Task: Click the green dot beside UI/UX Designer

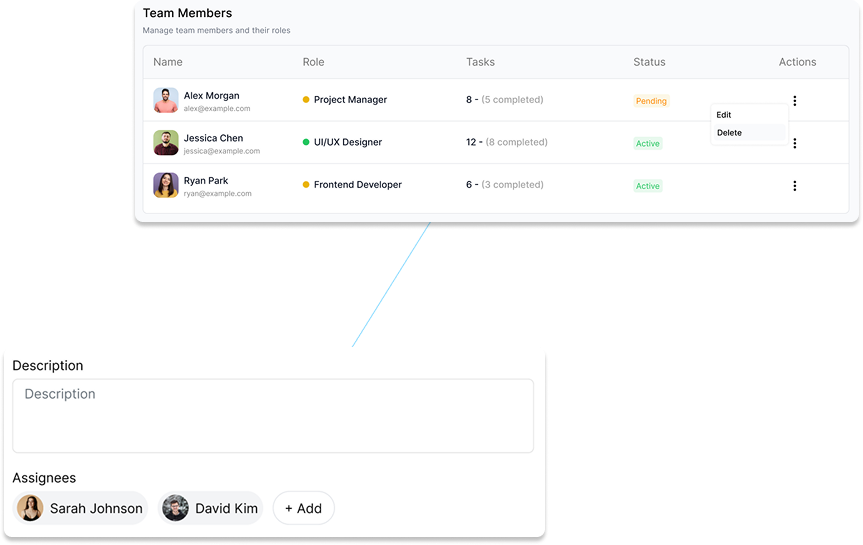Action: [x=306, y=142]
